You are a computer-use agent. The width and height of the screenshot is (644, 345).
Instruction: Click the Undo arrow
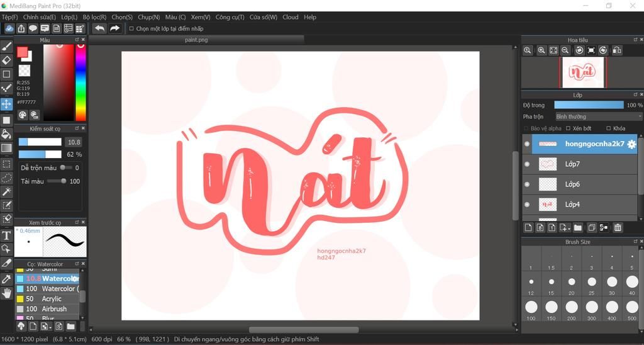(99, 28)
